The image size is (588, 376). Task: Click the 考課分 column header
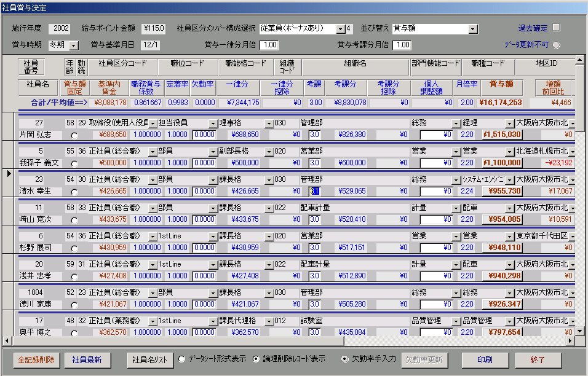pos(346,87)
